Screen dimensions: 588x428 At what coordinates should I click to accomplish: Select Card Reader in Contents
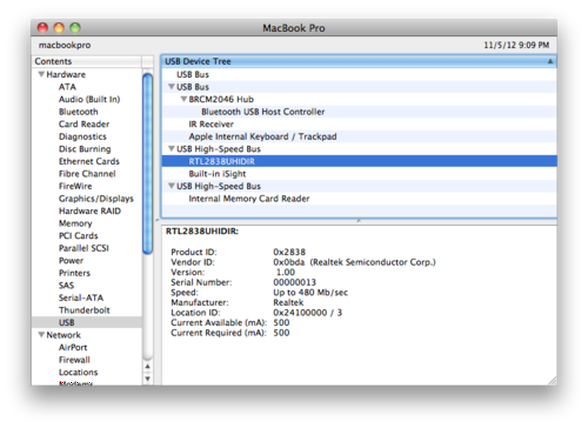coord(84,124)
